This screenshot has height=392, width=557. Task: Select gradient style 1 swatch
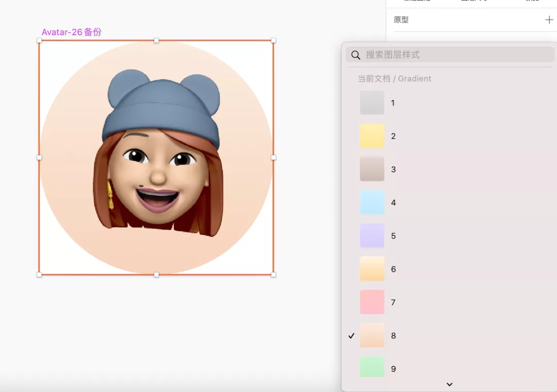click(372, 103)
